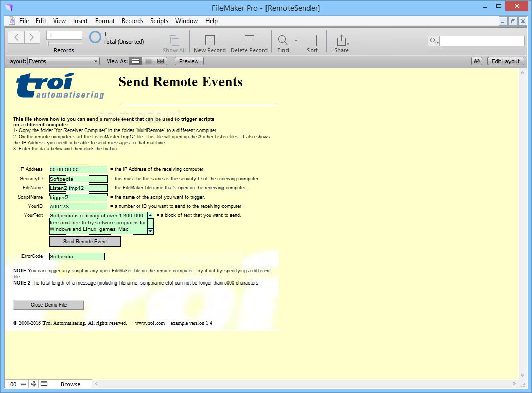
Task: Click the zoom in icon in status bar
Action: [x=34, y=384]
